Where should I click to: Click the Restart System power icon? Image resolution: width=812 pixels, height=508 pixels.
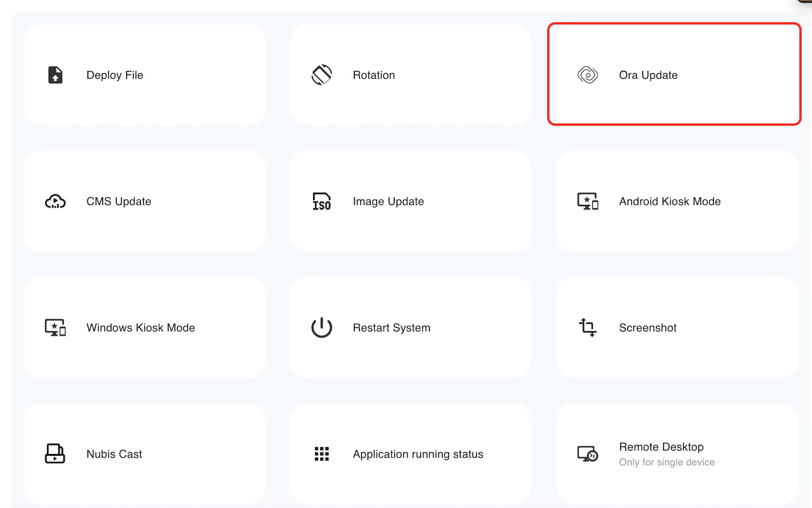click(x=321, y=328)
